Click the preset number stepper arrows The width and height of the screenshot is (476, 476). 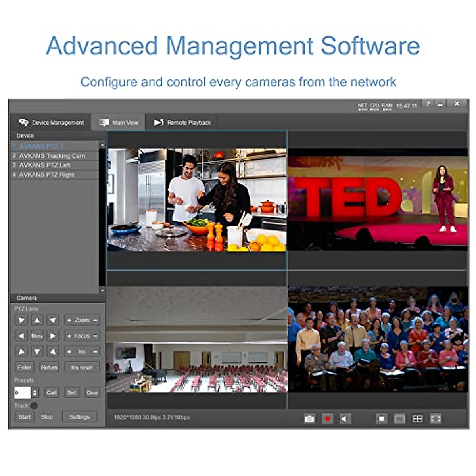click(35, 393)
